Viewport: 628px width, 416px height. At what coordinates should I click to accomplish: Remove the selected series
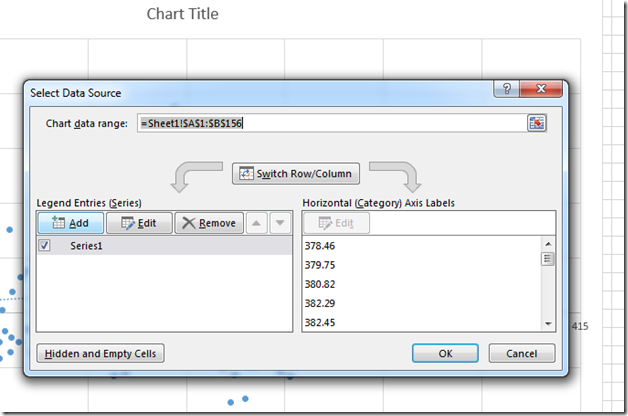(x=209, y=223)
